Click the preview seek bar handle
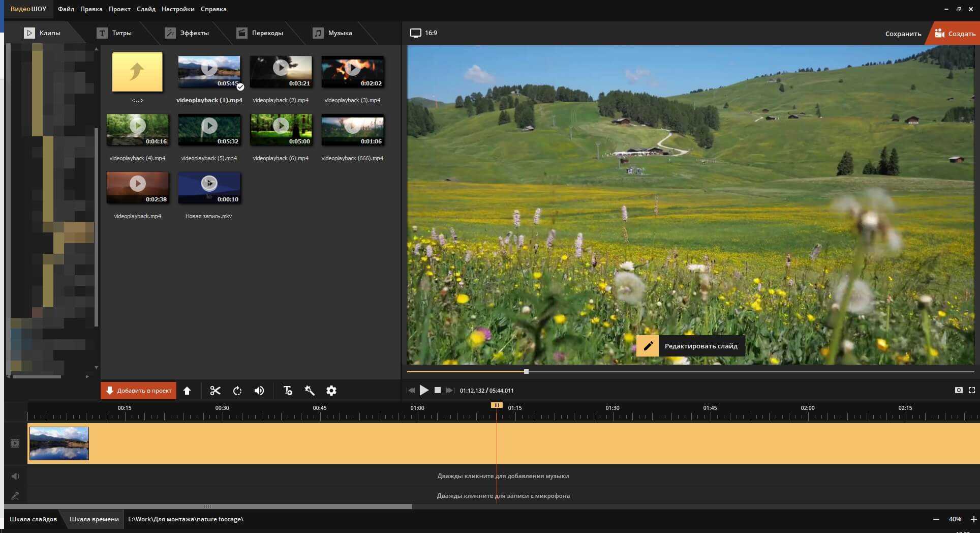 (x=526, y=372)
